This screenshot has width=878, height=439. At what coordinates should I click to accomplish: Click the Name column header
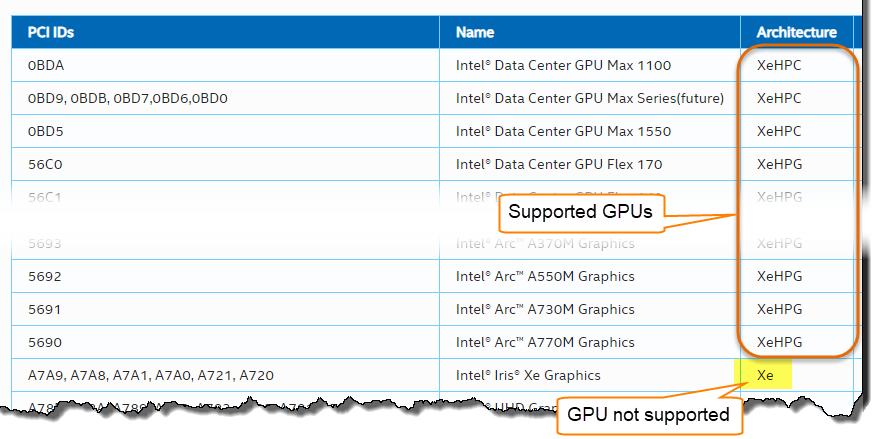pos(475,32)
